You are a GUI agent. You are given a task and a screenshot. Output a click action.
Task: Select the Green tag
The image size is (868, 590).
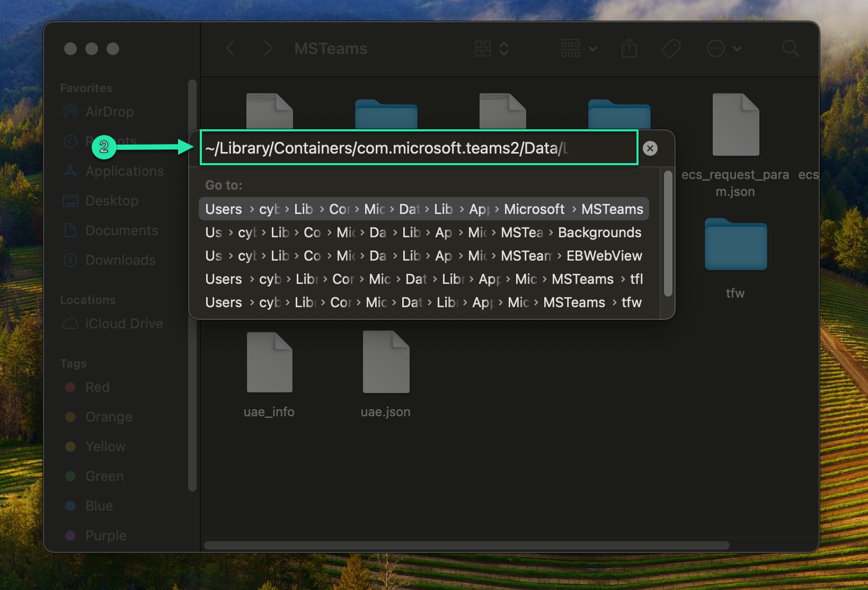94,476
